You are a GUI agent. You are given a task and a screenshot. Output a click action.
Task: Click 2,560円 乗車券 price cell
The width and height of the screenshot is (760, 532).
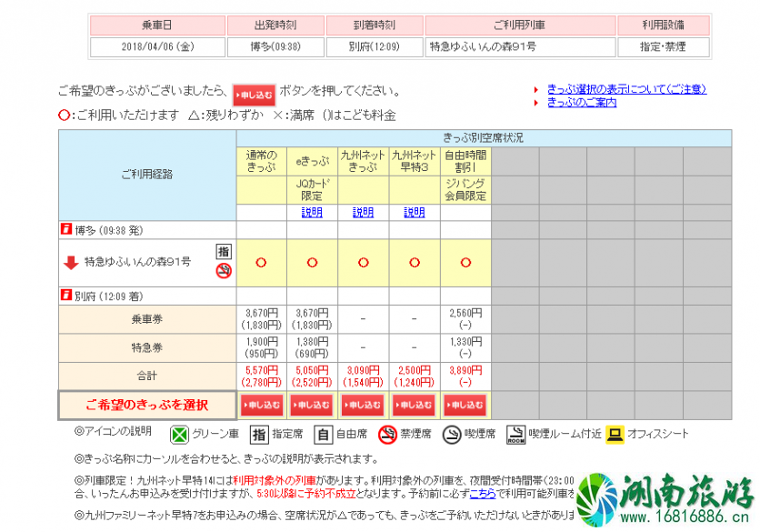465,319
